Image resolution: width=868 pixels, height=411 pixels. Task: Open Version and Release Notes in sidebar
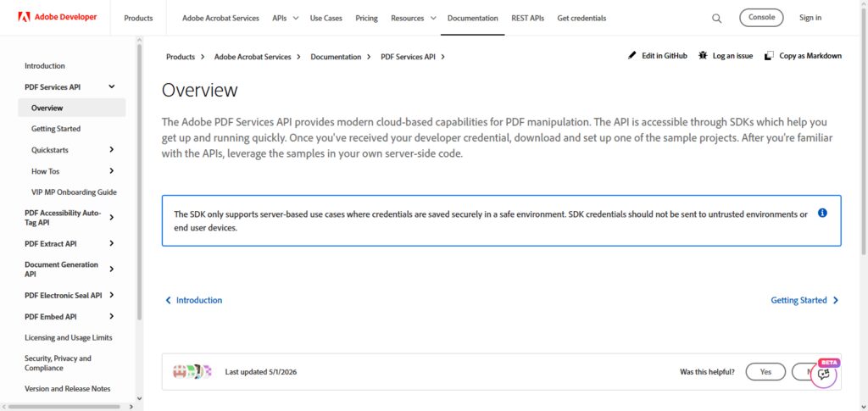(x=68, y=389)
